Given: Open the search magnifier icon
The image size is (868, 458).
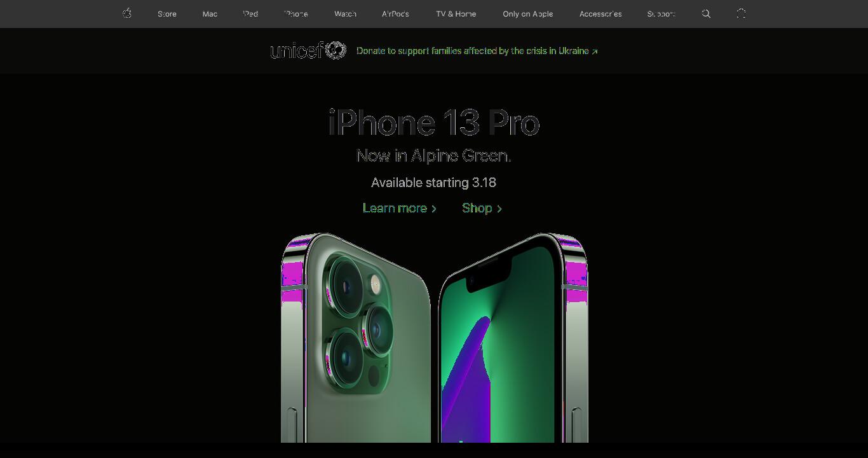Looking at the screenshot, I should (x=706, y=13).
